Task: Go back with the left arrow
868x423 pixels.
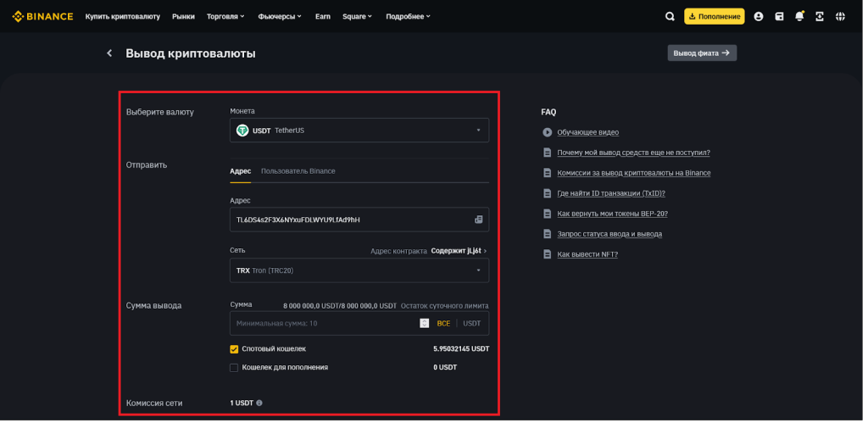Action: (109, 53)
